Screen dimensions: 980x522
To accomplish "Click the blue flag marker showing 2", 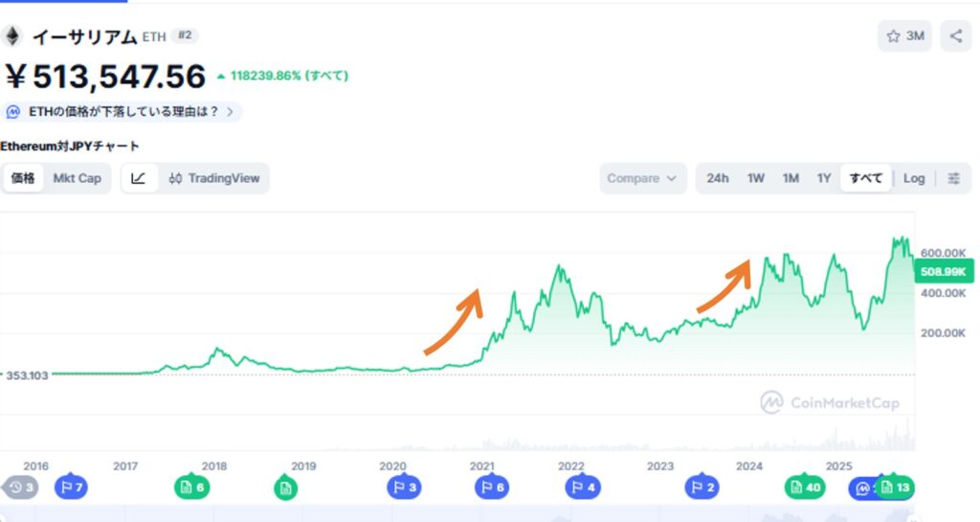I will click(701, 488).
